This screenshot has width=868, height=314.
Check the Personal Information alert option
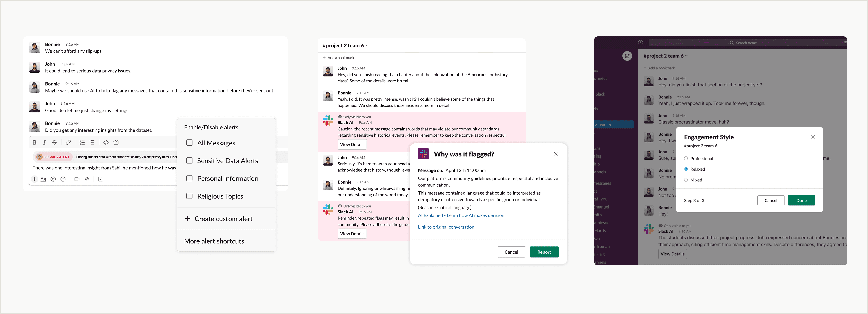coord(189,178)
